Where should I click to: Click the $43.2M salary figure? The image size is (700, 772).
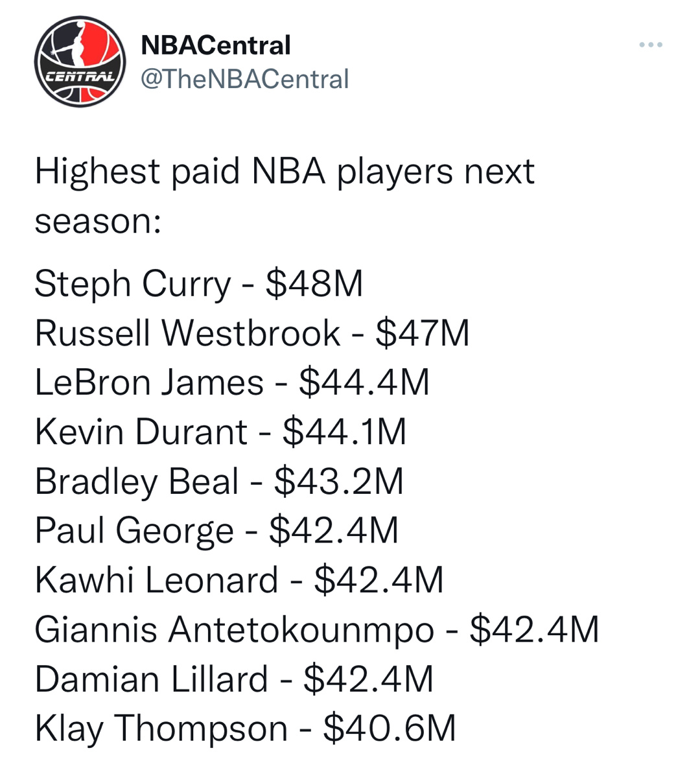click(339, 482)
